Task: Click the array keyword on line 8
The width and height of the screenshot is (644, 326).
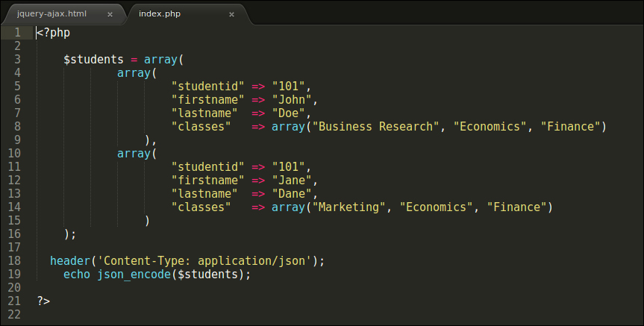Action: coord(288,127)
